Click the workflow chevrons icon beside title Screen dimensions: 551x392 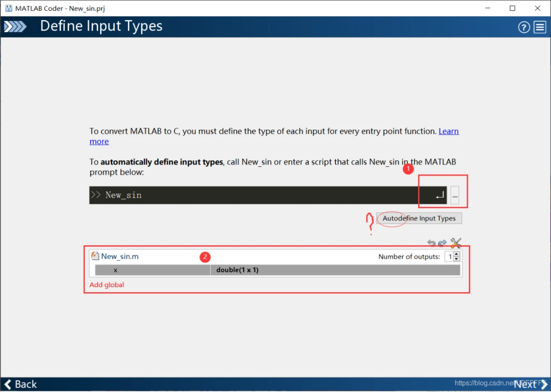click(x=15, y=26)
